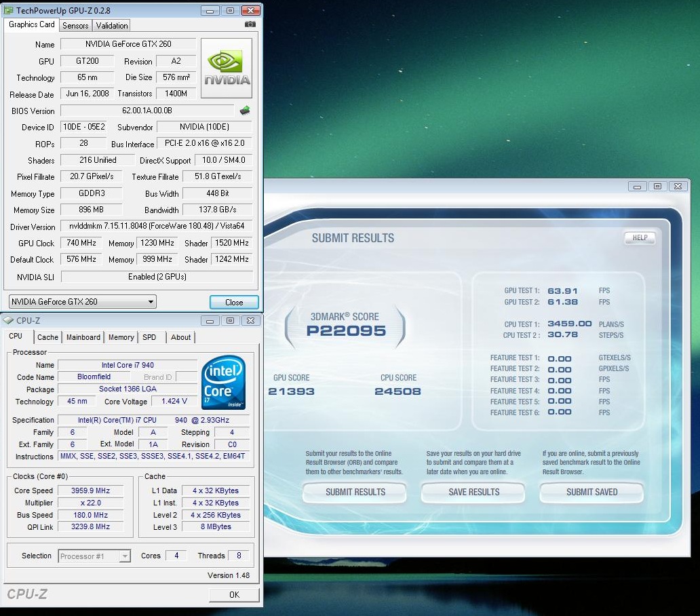700x616 pixels.
Task: Click the Shaders value 216 Unified
Action: point(98,160)
